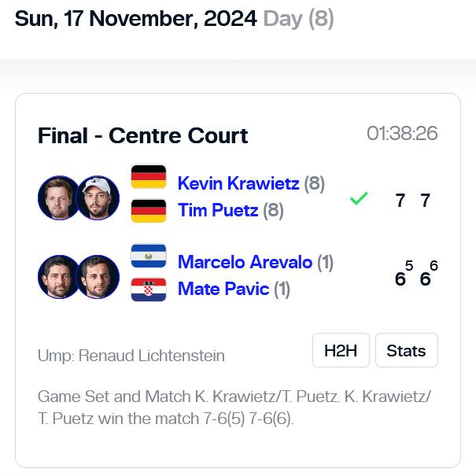
Task: Click the match duration 01:38:26
Action: 402,133
